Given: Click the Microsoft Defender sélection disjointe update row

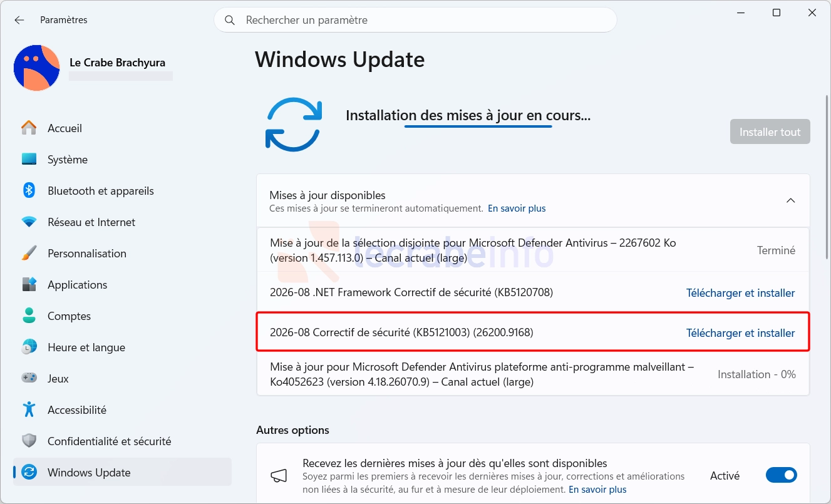Looking at the screenshot, I should (533, 250).
